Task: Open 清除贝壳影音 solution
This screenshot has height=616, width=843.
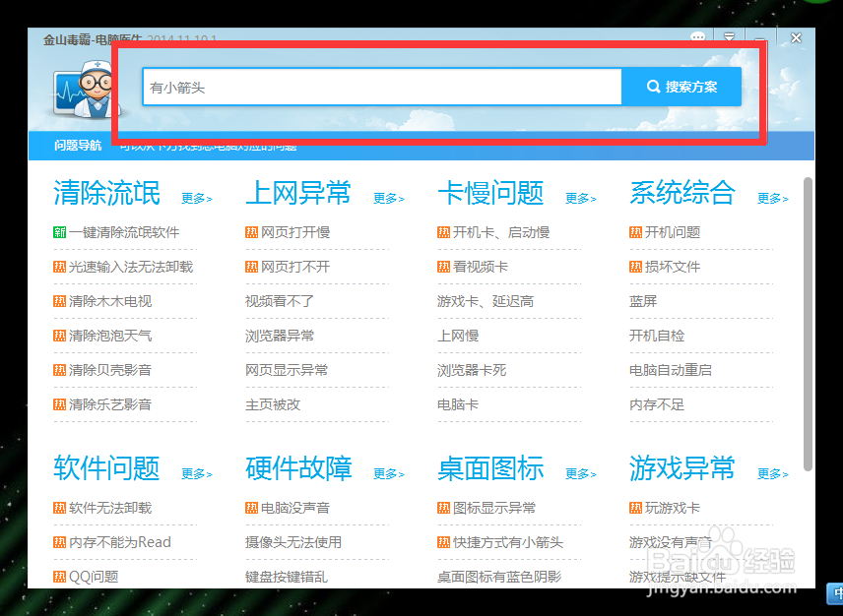Action: (x=110, y=370)
